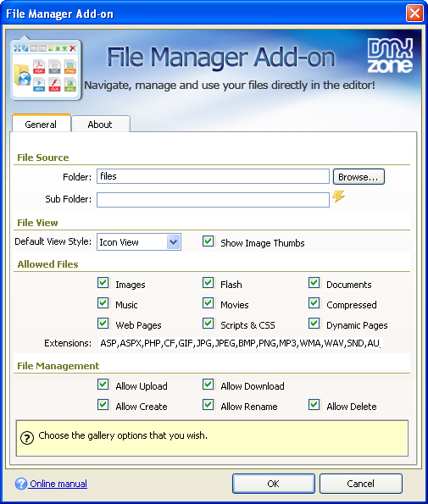428x504 pixels.
Task: Uncheck Compressed files option
Action: click(x=314, y=303)
